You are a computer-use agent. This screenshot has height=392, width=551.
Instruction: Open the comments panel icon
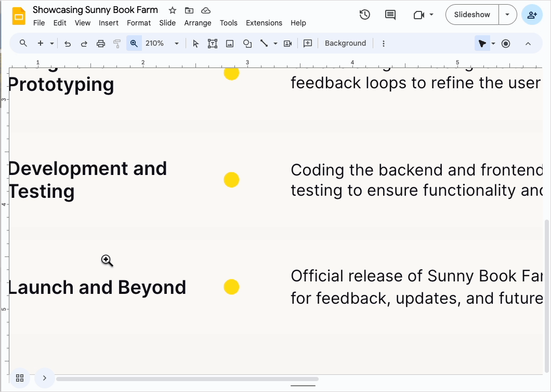coord(390,15)
